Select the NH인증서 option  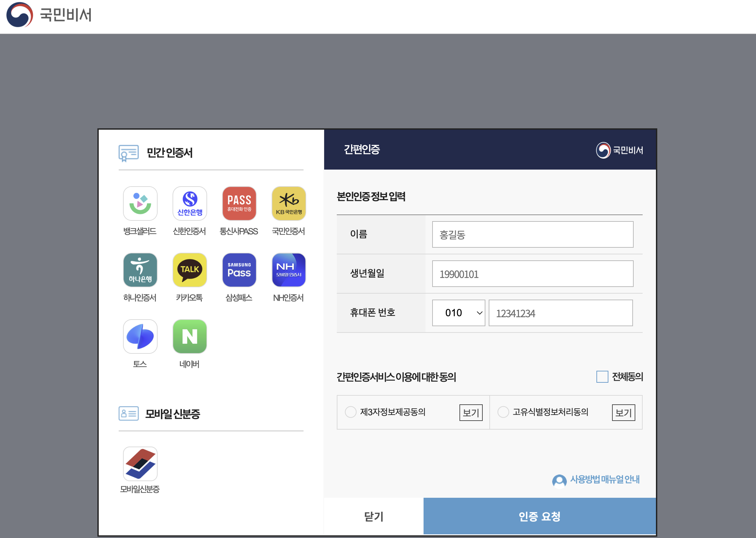[288, 270]
